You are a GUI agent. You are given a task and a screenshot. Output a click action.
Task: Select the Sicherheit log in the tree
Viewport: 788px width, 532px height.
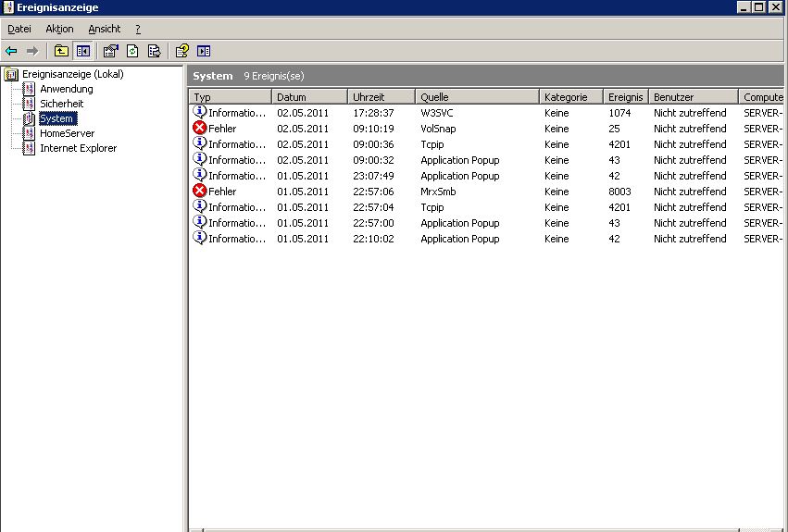(61, 104)
